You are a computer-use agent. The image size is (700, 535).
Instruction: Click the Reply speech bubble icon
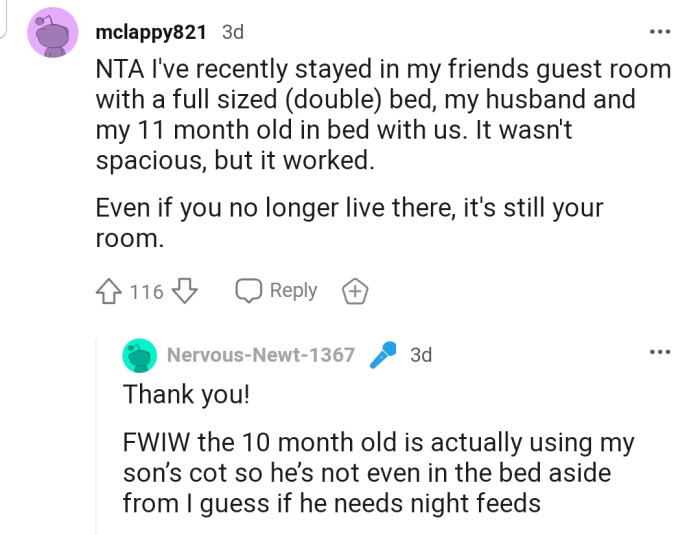[249, 291]
